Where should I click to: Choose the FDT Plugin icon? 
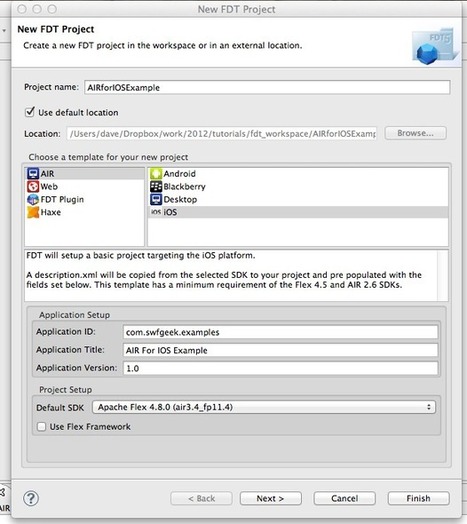33,200
